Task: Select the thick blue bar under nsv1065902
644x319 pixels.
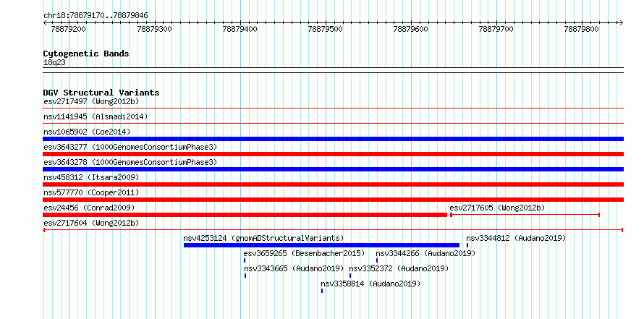Action: click(x=334, y=139)
